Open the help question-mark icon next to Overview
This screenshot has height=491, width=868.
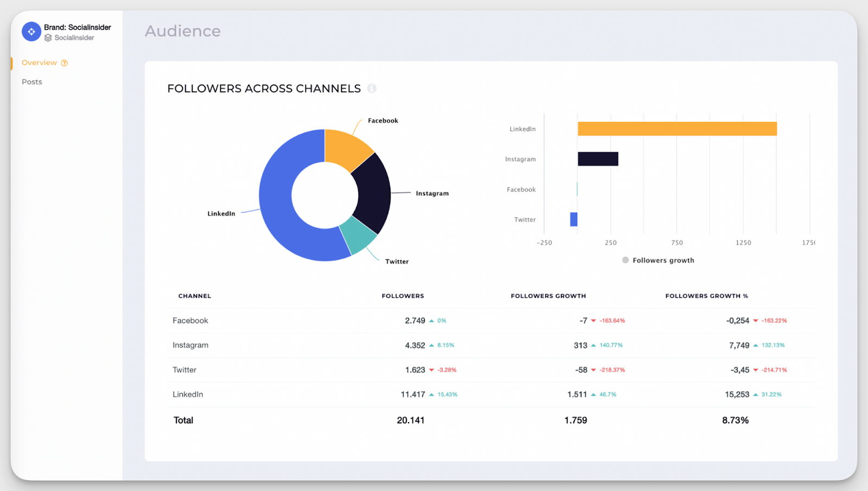click(64, 62)
